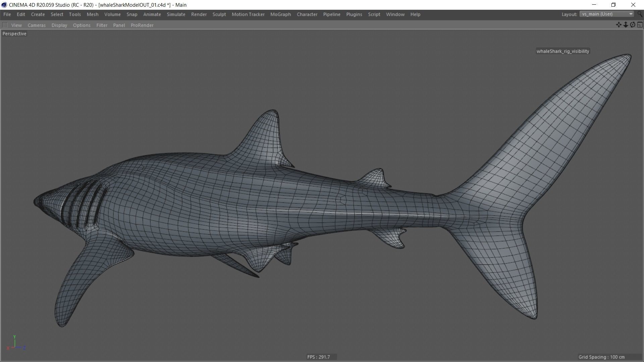The image size is (644, 362).
Task: Click the Layout: label text
Action: (x=570, y=14)
